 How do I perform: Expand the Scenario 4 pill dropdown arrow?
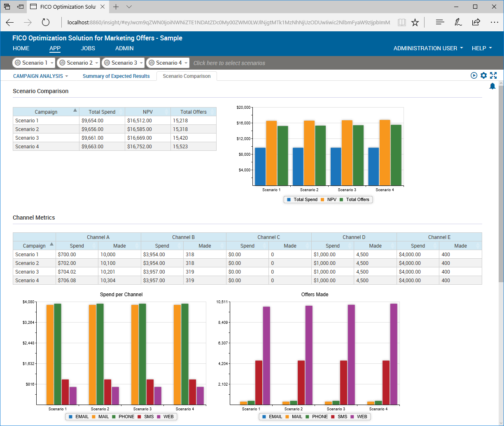pos(186,63)
